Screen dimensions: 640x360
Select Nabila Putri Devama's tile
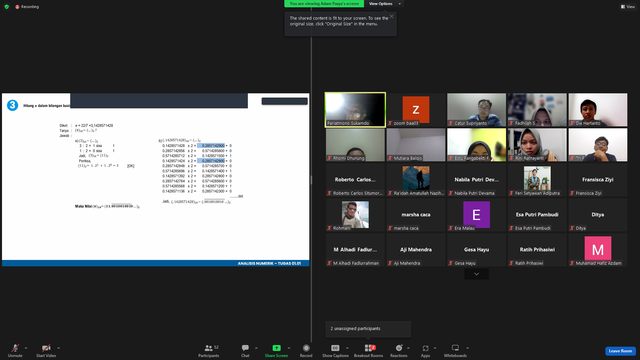pyautogui.click(x=476, y=180)
